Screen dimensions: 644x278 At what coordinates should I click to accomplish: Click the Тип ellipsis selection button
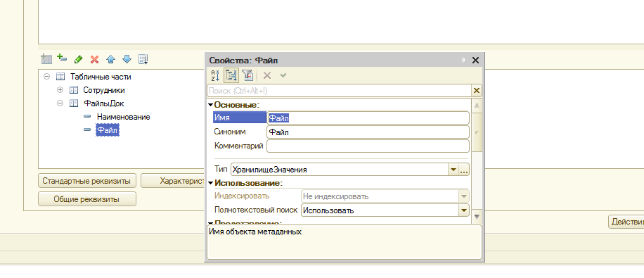pyautogui.click(x=464, y=170)
